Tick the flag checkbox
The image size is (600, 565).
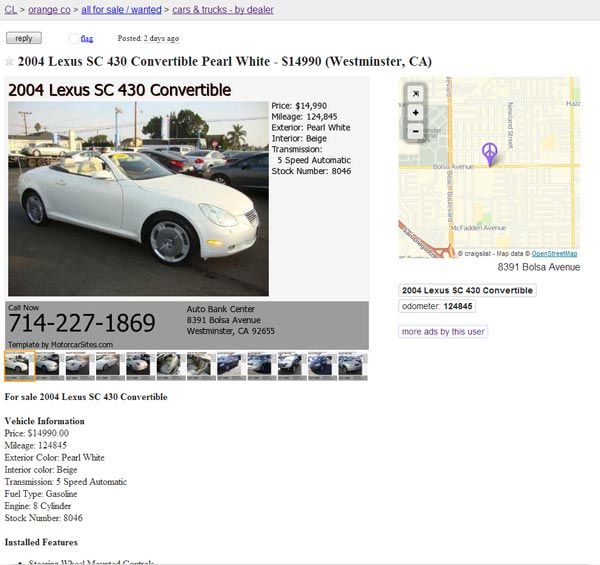[73, 38]
